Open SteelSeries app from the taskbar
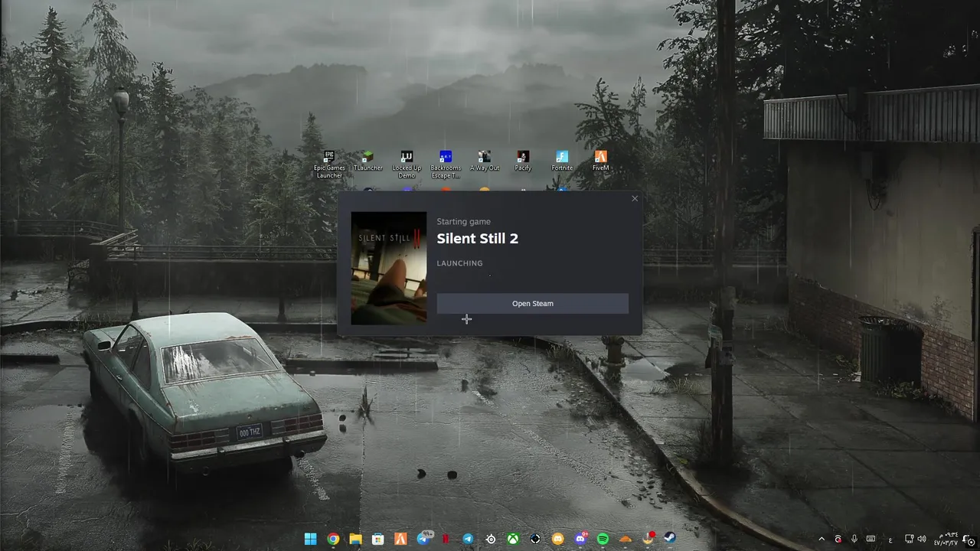This screenshot has width=980, height=551. (491, 539)
